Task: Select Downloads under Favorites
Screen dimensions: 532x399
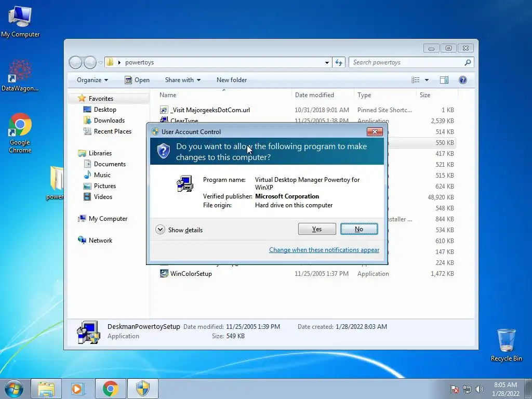Action: pos(109,120)
